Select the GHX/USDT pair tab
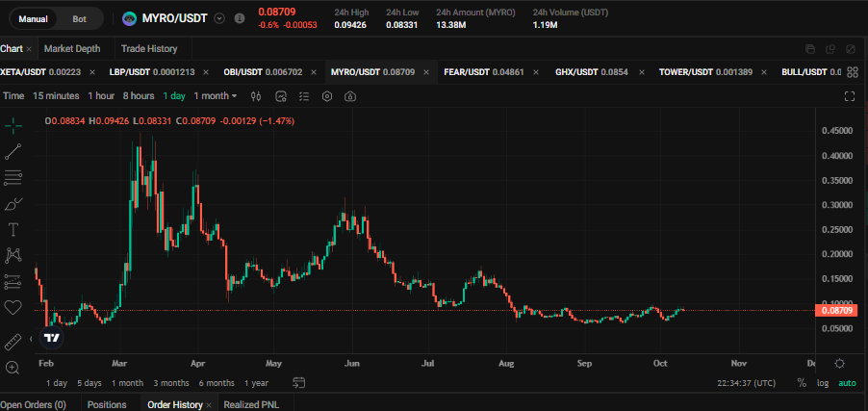Screen dimensions: 868x411 point(591,72)
